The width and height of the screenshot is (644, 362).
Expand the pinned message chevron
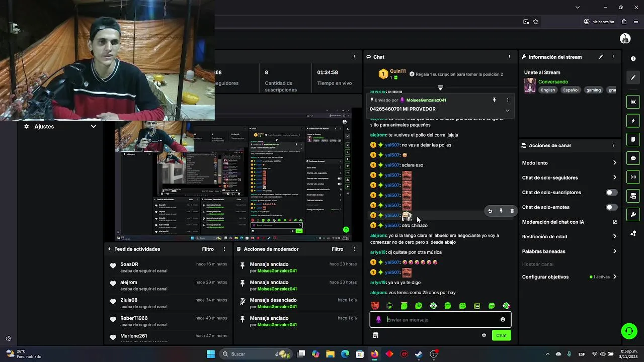coord(507,110)
